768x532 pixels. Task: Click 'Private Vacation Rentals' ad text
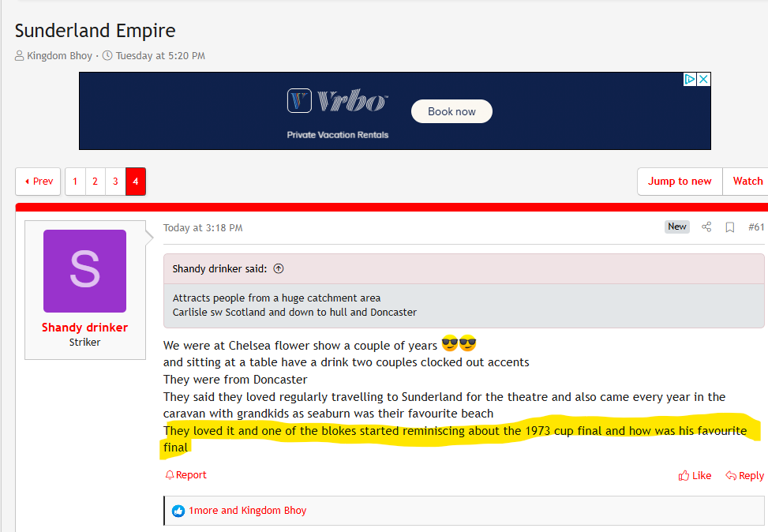338,135
